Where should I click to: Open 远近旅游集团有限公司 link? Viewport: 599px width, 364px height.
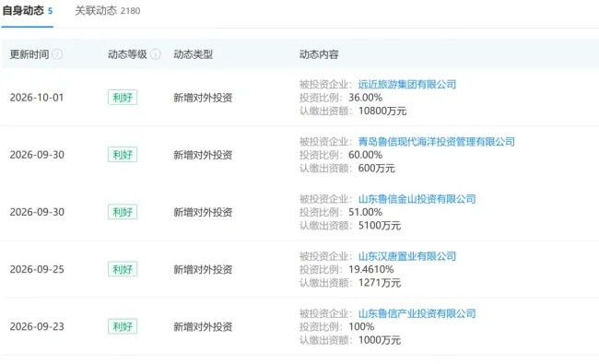click(x=406, y=84)
